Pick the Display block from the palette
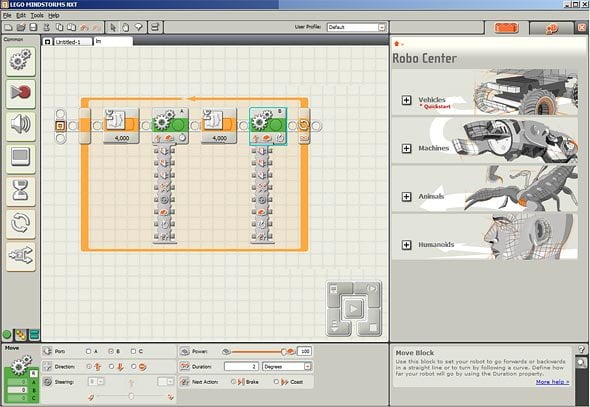This screenshot has width=590, height=407. 21,158
